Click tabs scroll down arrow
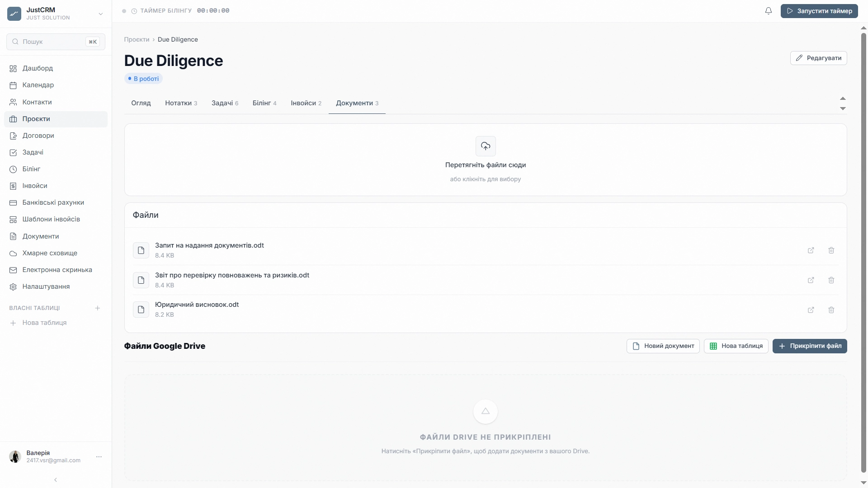Viewport: 868px width, 488px height. pyautogui.click(x=843, y=108)
